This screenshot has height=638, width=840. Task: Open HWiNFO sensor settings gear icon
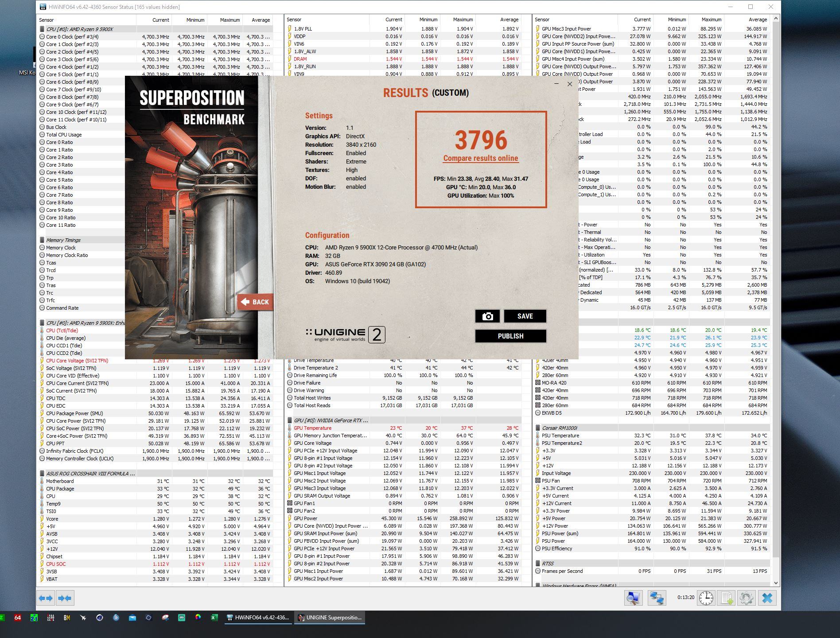747,598
